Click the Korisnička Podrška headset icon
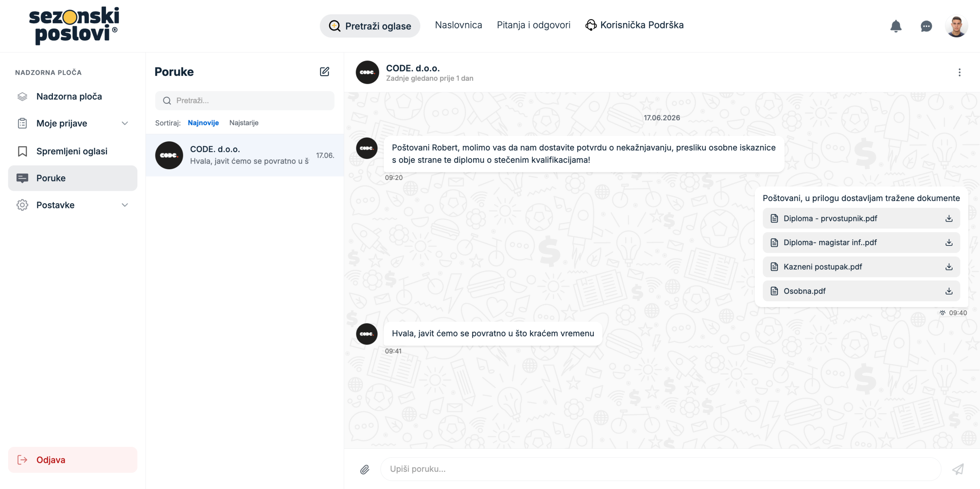Viewport: 980px width, 489px height. click(591, 25)
